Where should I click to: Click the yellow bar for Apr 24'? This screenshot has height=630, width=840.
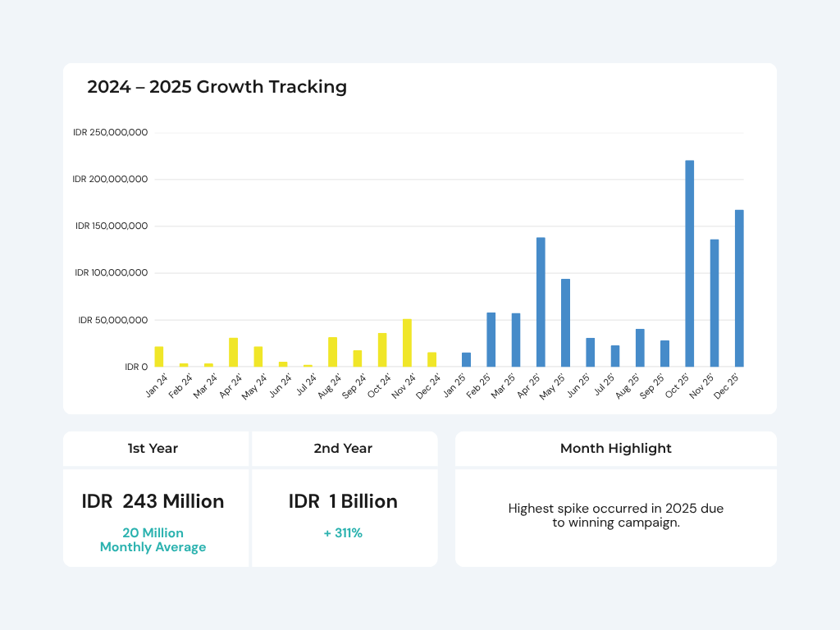[x=233, y=353]
